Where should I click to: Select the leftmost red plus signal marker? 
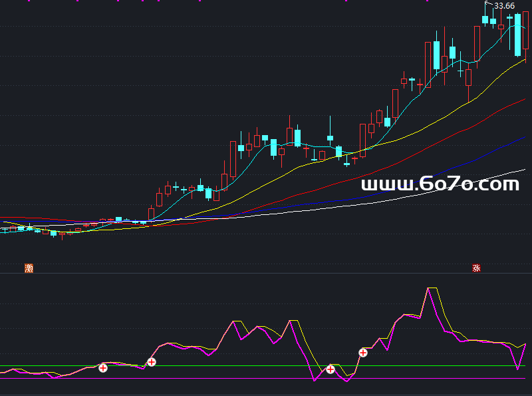[103, 367]
